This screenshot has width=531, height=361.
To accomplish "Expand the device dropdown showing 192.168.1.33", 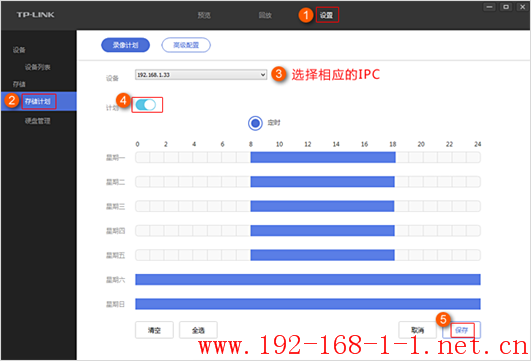I will pyautogui.click(x=201, y=75).
